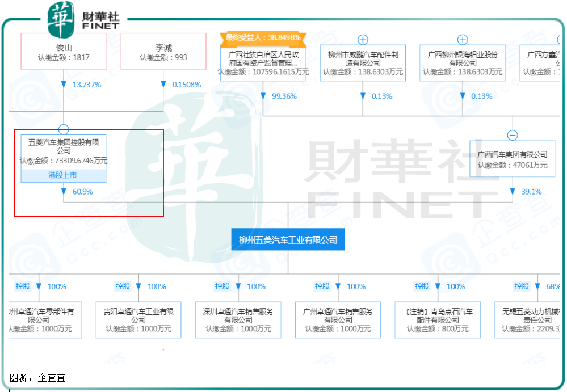Screen dimensions: 567x392
Task: Open 柳州市威鹏汽车配件制造有限公司 card
Action: (363, 63)
